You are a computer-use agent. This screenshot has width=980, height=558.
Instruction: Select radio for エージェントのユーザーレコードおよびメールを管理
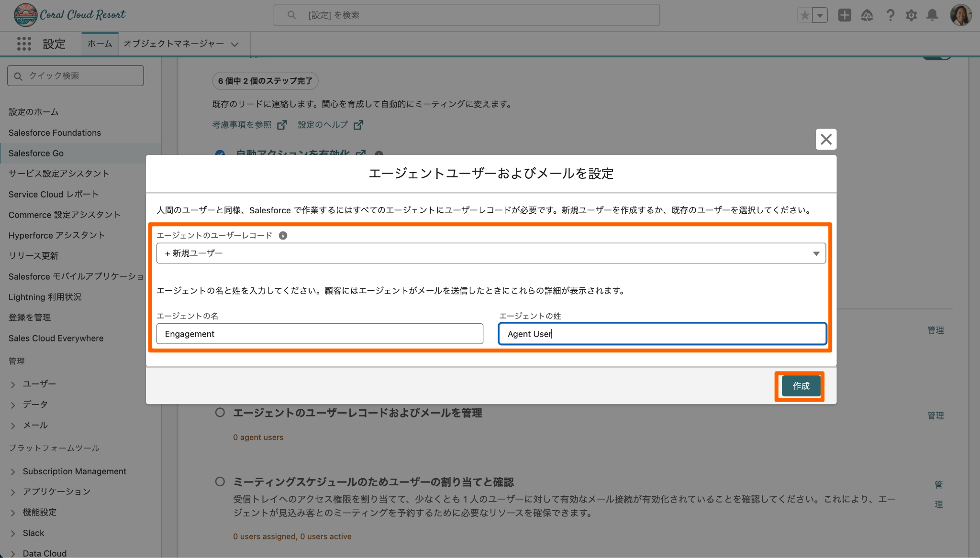coord(220,412)
